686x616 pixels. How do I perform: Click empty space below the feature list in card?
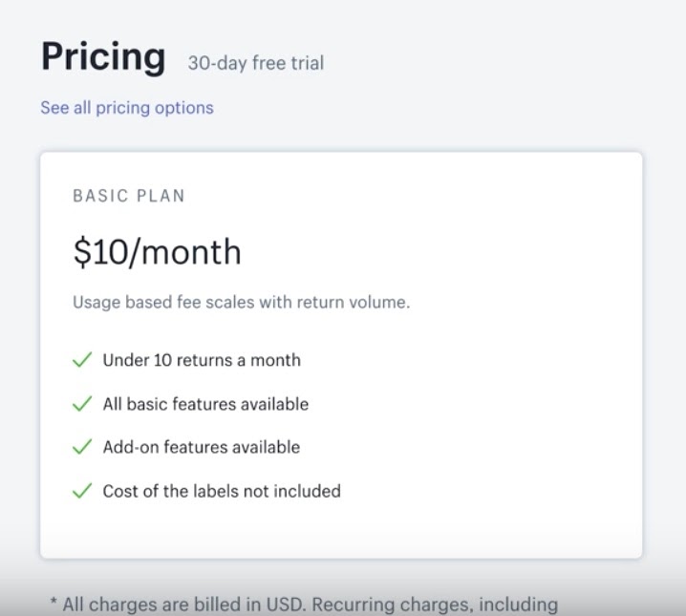[x=340, y=530]
